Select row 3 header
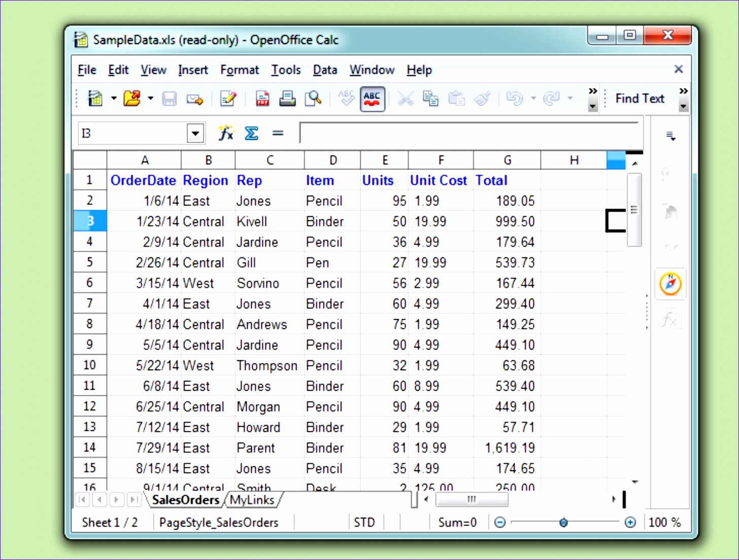Image resolution: width=739 pixels, height=560 pixels. (90, 221)
